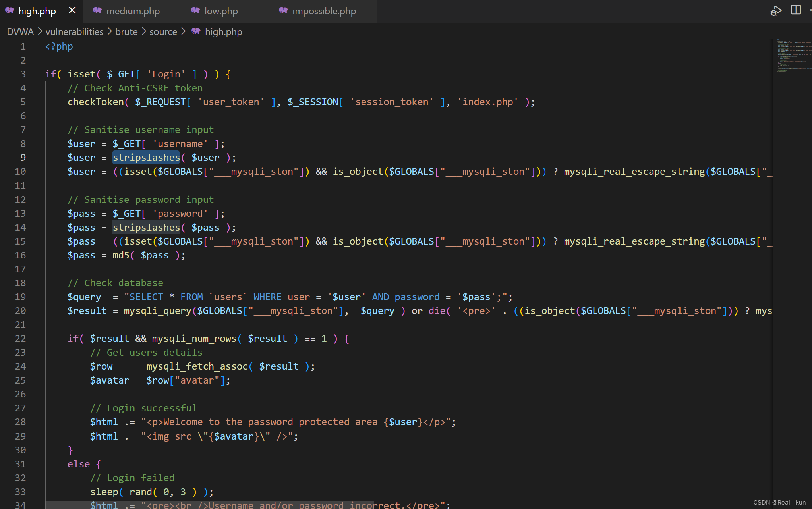This screenshot has width=812, height=509.
Task: Click the Split Editor icon
Action: coord(796,10)
